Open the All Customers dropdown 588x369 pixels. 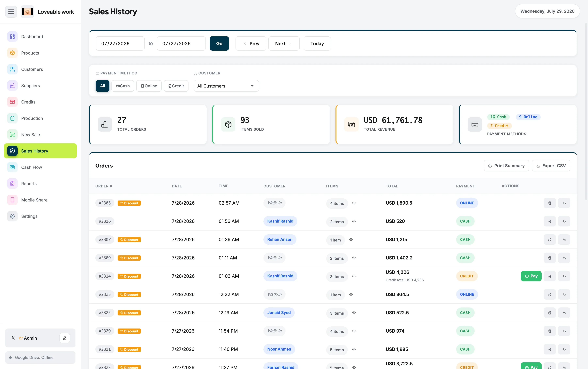click(x=226, y=86)
